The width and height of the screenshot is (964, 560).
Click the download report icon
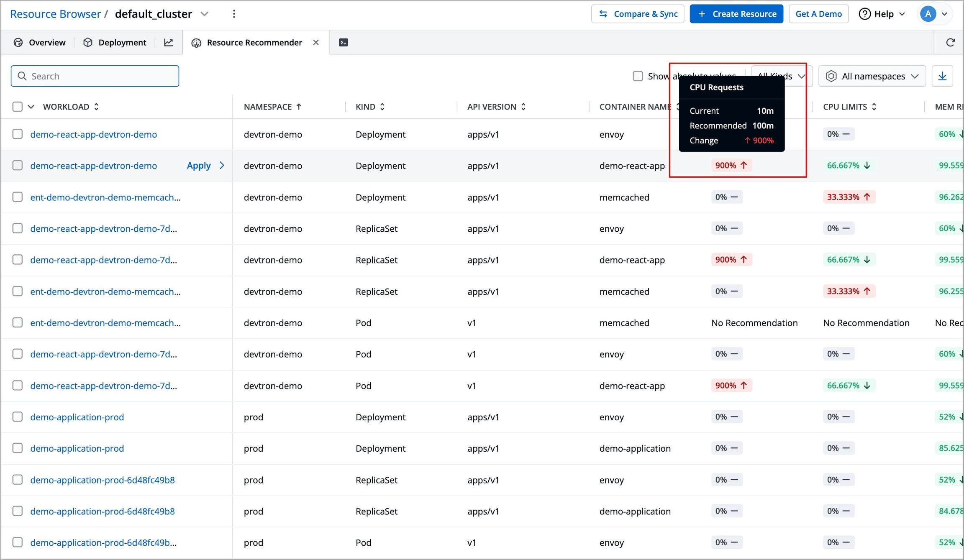[x=942, y=76]
